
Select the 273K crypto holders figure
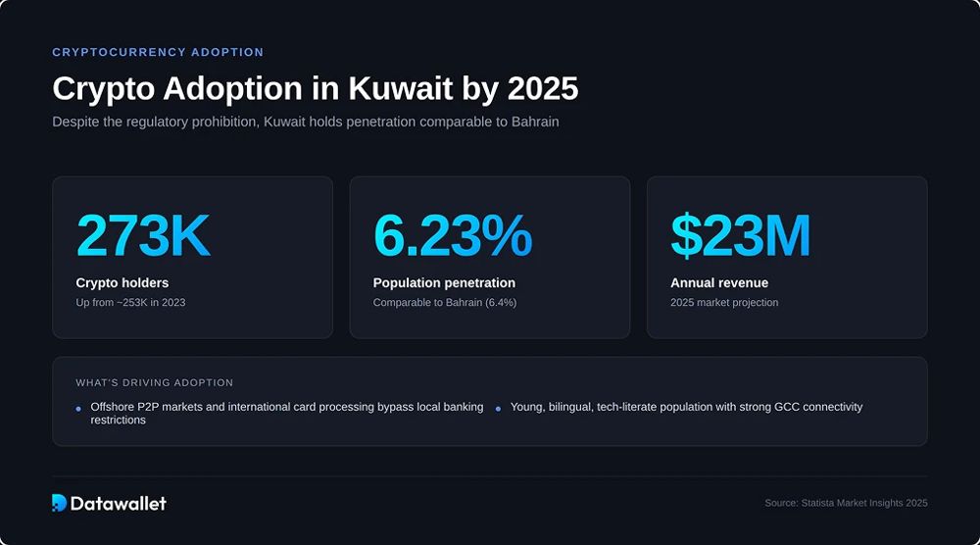pos(143,235)
